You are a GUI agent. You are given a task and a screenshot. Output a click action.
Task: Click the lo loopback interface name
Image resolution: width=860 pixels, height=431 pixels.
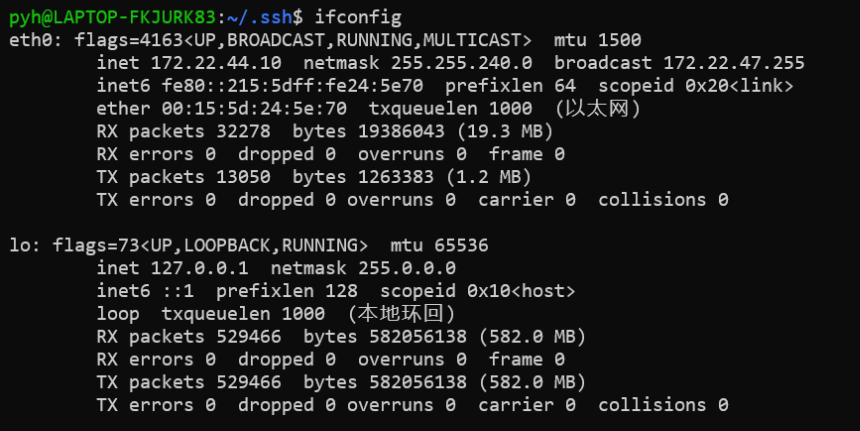click(x=19, y=245)
